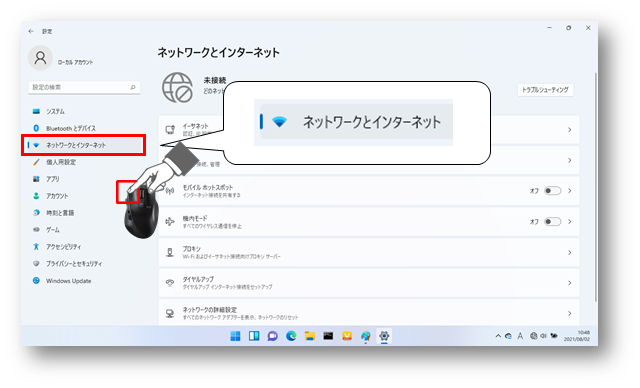Click the IME A indicator in tray

click(520, 336)
